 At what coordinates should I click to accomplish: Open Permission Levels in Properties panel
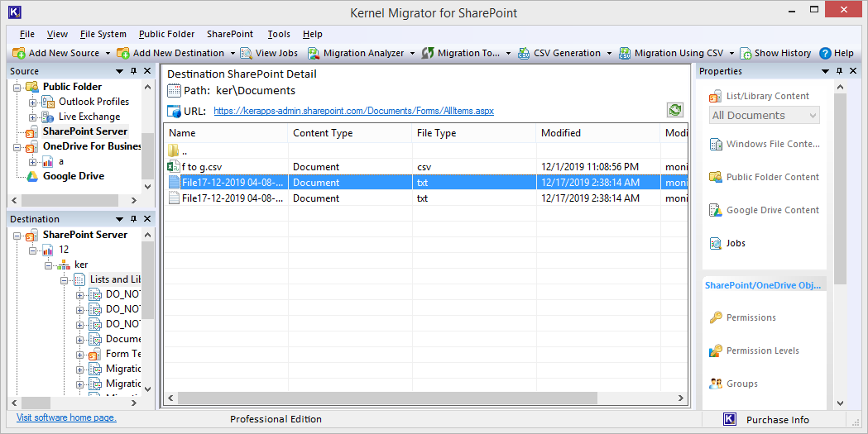(754, 351)
